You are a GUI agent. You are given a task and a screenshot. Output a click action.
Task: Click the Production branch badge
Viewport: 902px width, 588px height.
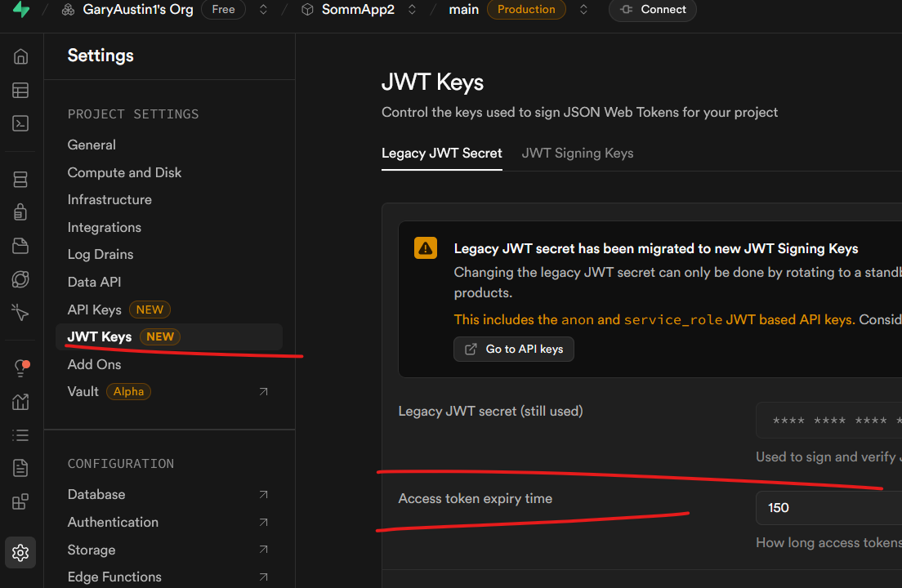tap(526, 9)
